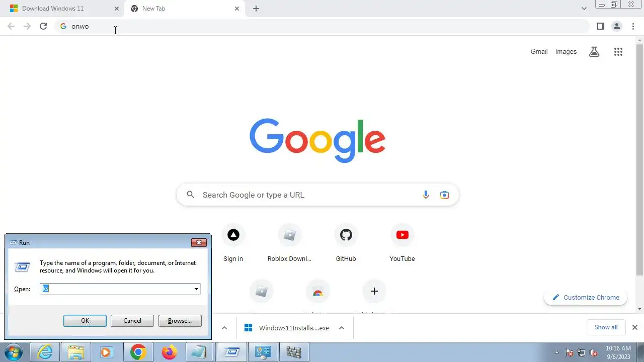Open Windows11Installation download options chevron

click(341, 328)
